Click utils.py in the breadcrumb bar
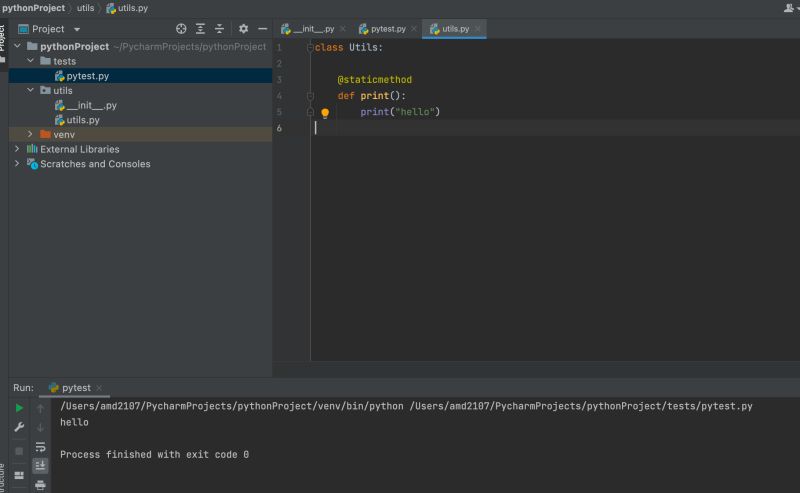This screenshot has width=800, height=493. coord(127,8)
